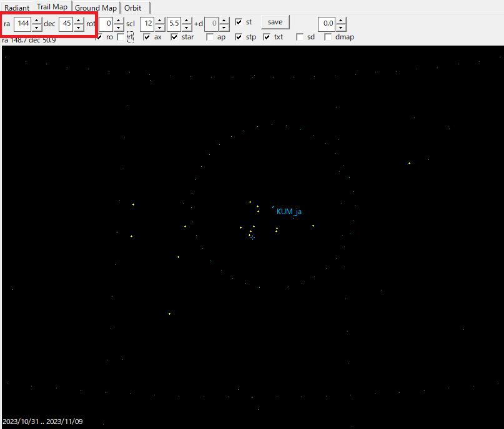
Task: Increase the ra value using up arrow
Action: click(36, 21)
